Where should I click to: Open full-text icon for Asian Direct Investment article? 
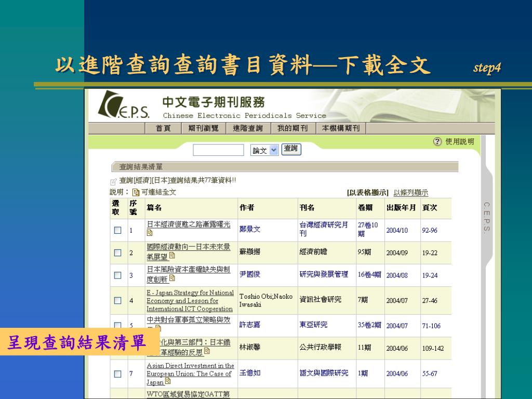pos(167,381)
